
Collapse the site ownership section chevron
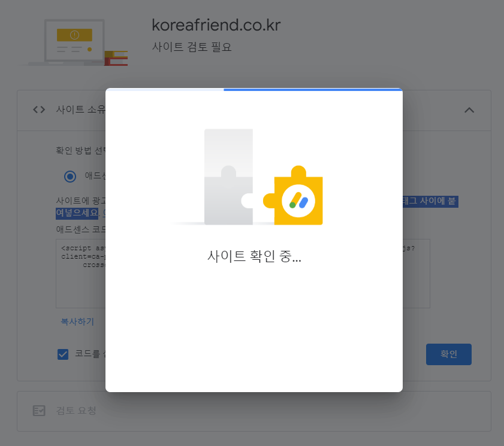click(469, 110)
